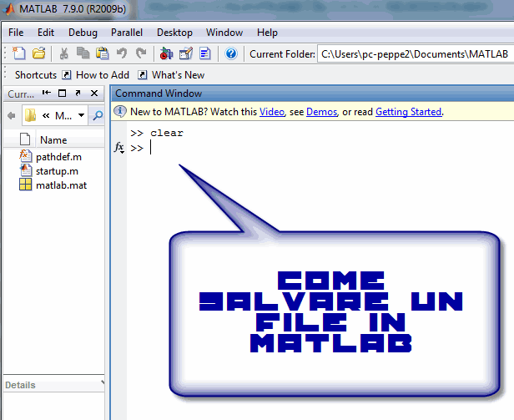Click the Paste clipboard icon
514x420 pixels.
click(x=103, y=53)
